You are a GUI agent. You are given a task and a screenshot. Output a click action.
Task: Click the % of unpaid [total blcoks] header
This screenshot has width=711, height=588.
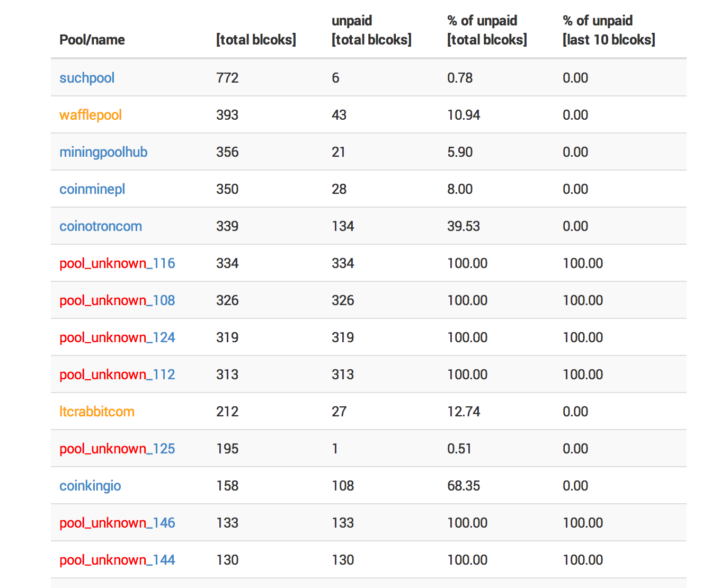487,30
